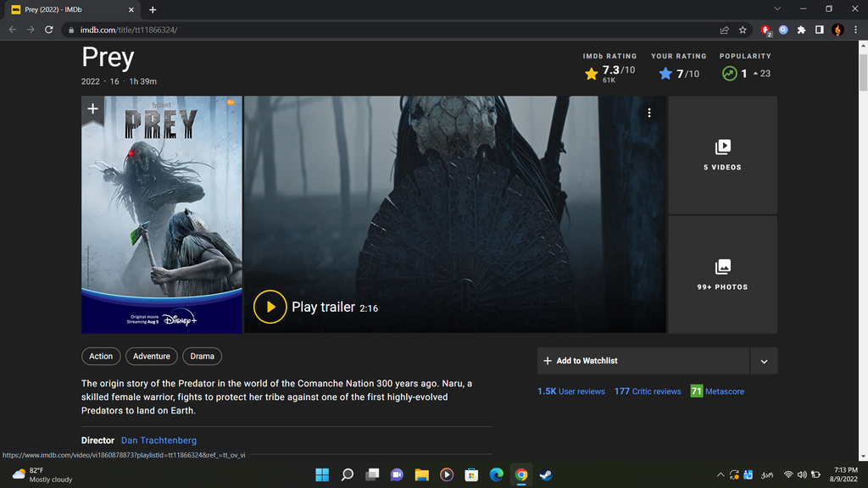This screenshot has height=488, width=868.
Task: Select the Action genre chip
Action: point(101,357)
